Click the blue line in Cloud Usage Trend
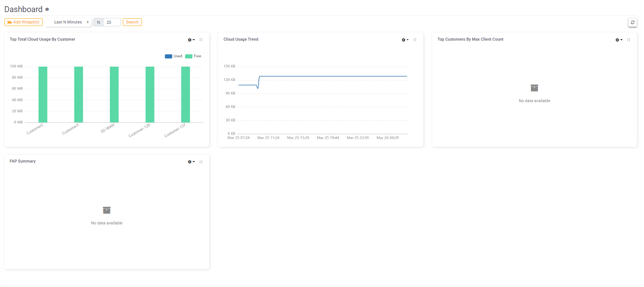Screen dimensions: 644x287 [x=330, y=76]
